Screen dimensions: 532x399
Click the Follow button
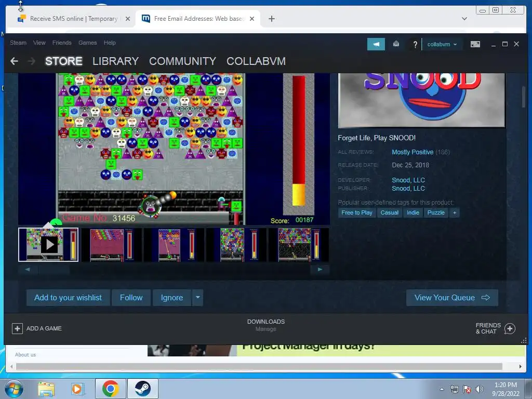131,298
